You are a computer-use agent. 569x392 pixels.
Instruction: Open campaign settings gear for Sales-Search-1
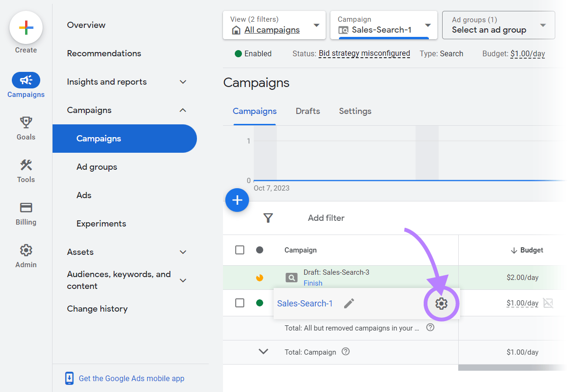coord(441,304)
